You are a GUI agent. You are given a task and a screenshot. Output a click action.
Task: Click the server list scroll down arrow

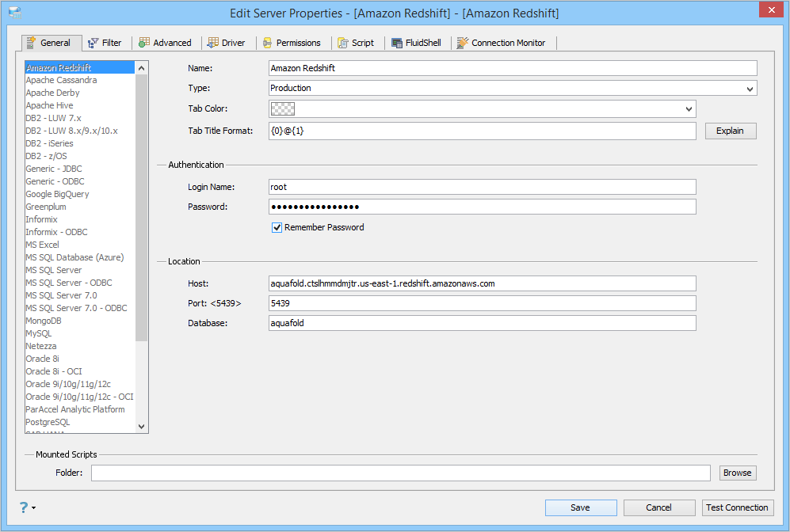point(142,426)
